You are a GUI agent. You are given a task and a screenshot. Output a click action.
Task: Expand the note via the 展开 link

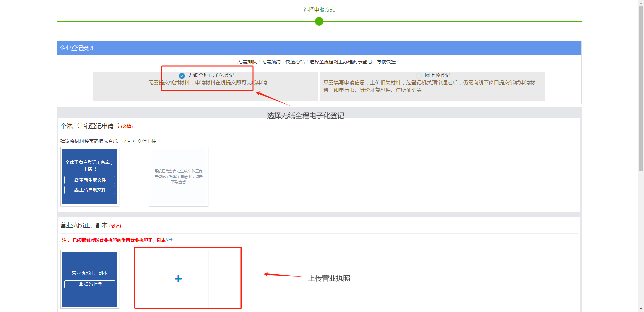coord(169,240)
